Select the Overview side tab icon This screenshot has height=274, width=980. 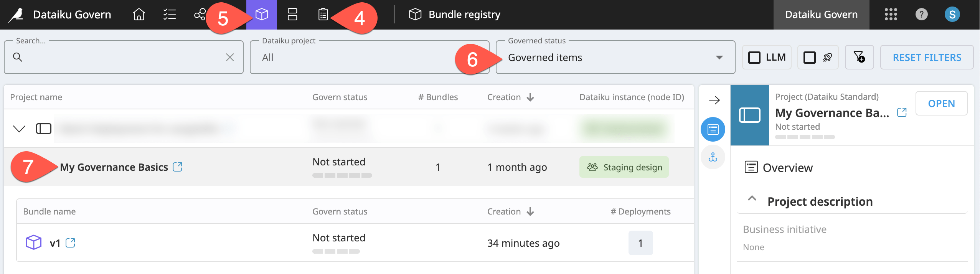(x=713, y=129)
